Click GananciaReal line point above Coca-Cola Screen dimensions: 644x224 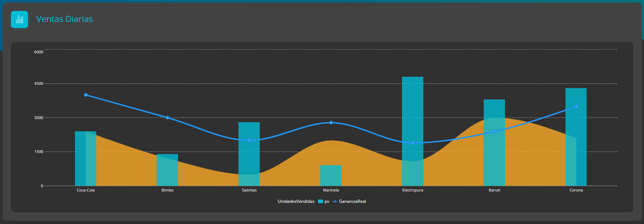pos(86,95)
